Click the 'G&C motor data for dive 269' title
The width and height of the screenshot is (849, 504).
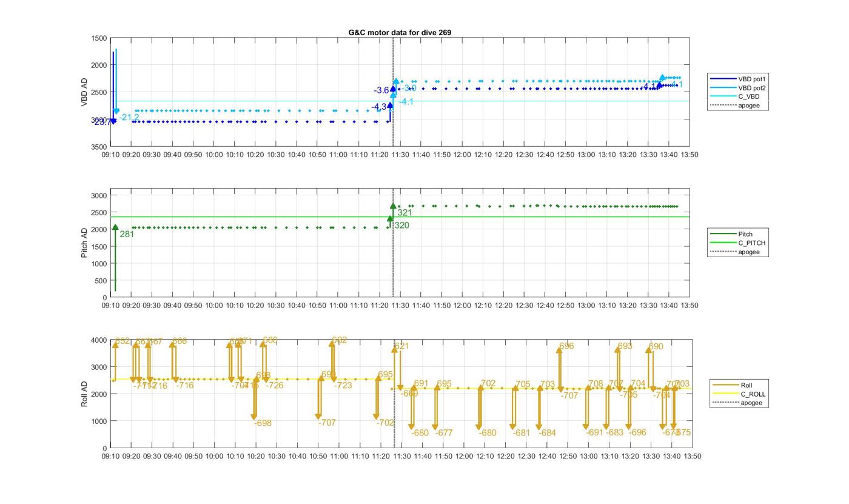pyautogui.click(x=400, y=32)
